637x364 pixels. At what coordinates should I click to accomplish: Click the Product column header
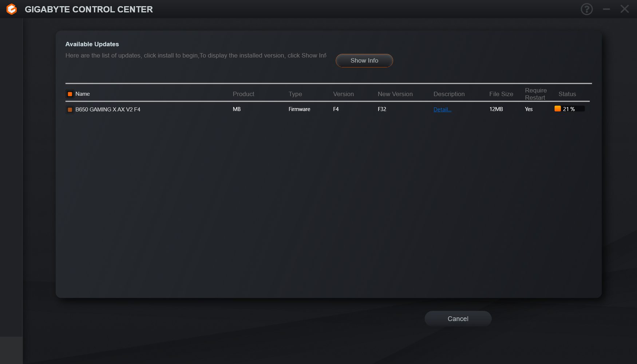[244, 94]
